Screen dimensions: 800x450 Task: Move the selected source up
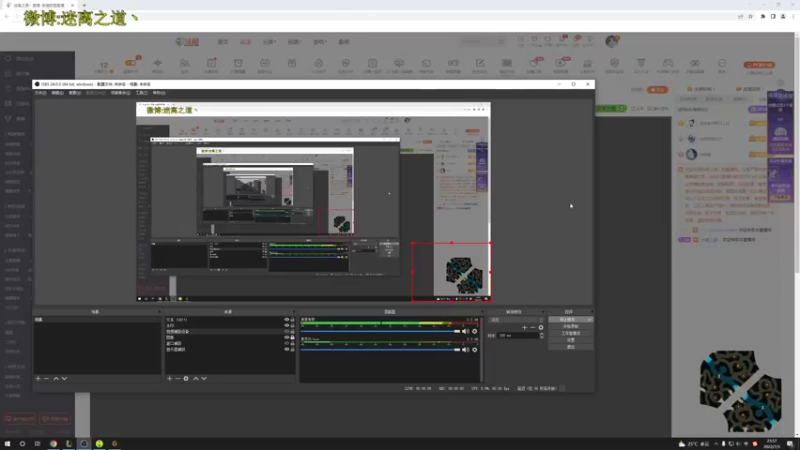click(x=196, y=379)
